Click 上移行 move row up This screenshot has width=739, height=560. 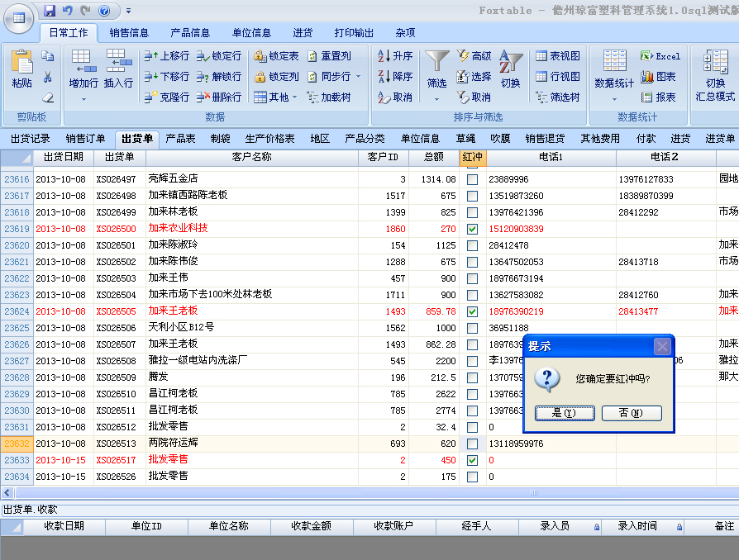167,56
